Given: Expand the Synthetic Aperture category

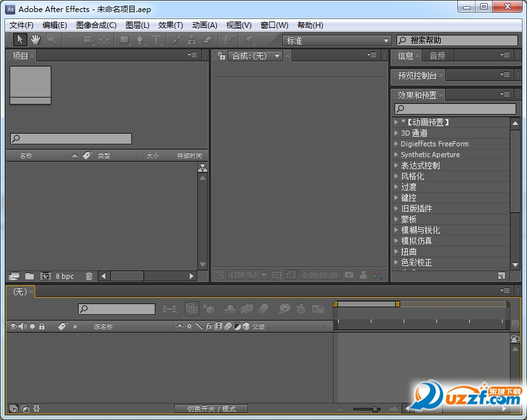Looking at the screenshot, I should [x=396, y=155].
